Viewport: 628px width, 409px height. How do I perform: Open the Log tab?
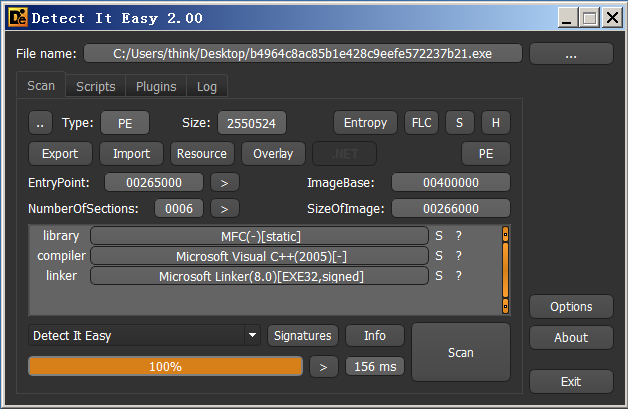[207, 86]
